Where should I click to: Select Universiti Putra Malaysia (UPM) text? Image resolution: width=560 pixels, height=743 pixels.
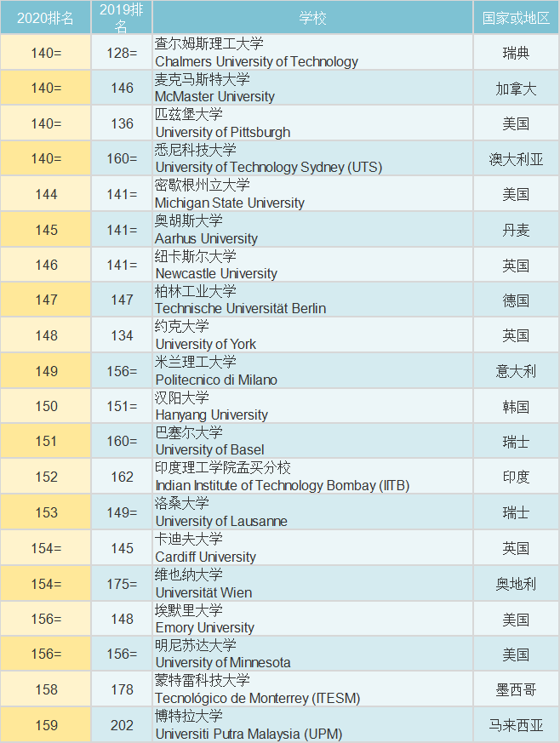[x=249, y=734]
